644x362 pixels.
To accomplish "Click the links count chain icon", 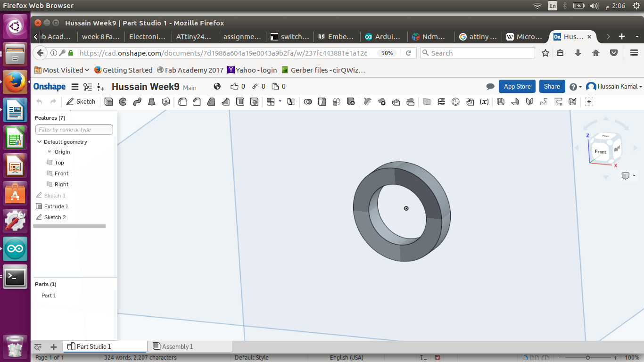I will click(x=255, y=86).
